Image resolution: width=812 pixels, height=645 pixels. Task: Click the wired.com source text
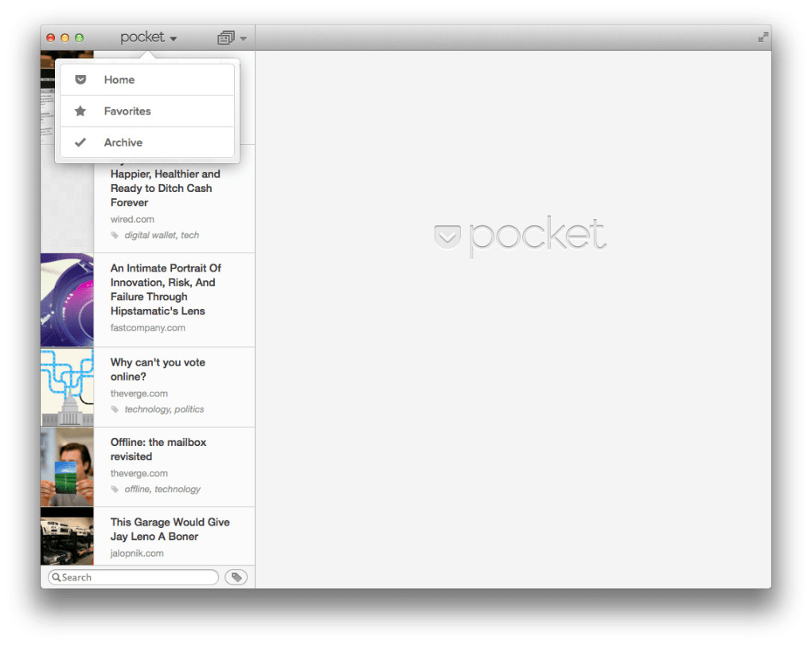click(132, 219)
